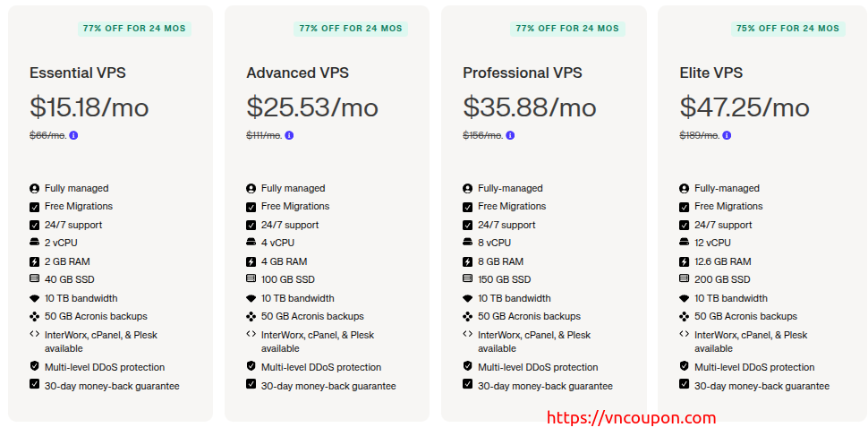Click Advanced VPS 24/7 support checkmark
Viewport: 868px width, 436px height.
click(x=251, y=225)
